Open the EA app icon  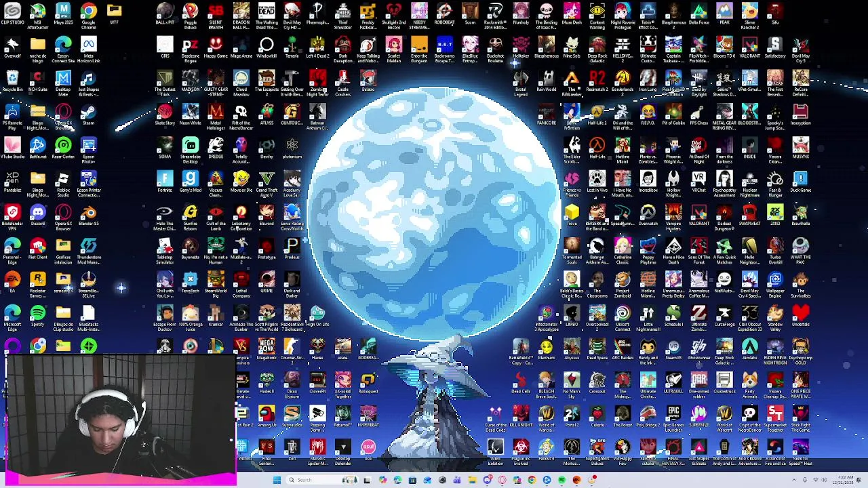click(x=12, y=282)
